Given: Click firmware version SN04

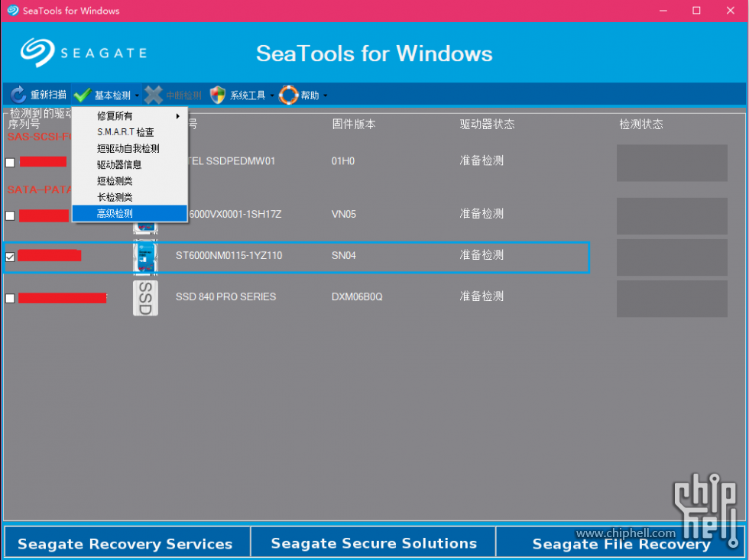Looking at the screenshot, I should coord(343,255).
